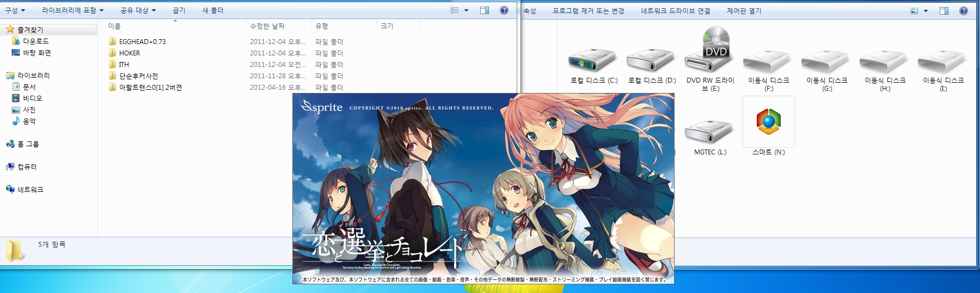Open the 공유 대상 dropdown
Image resolution: width=980 pixels, height=293 pixels.
[138, 10]
